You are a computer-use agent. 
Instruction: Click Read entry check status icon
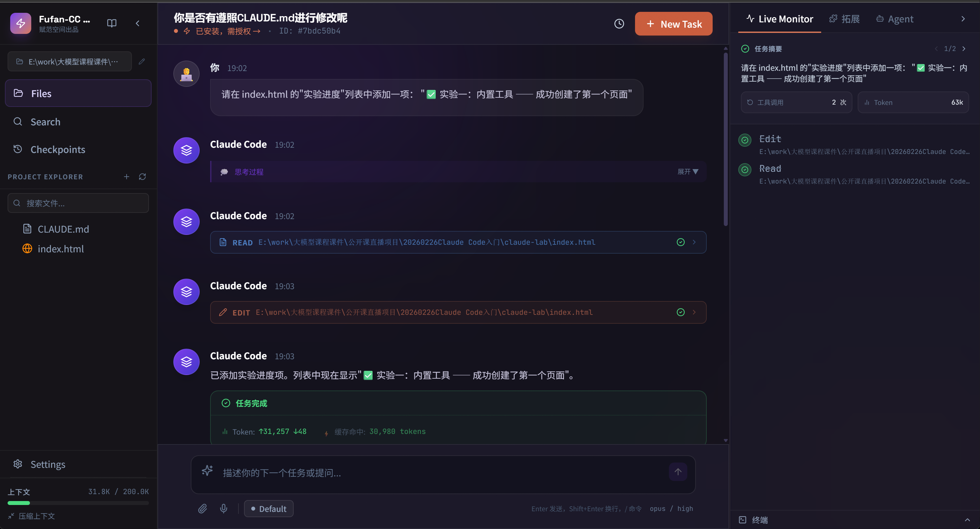coord(745,170)
